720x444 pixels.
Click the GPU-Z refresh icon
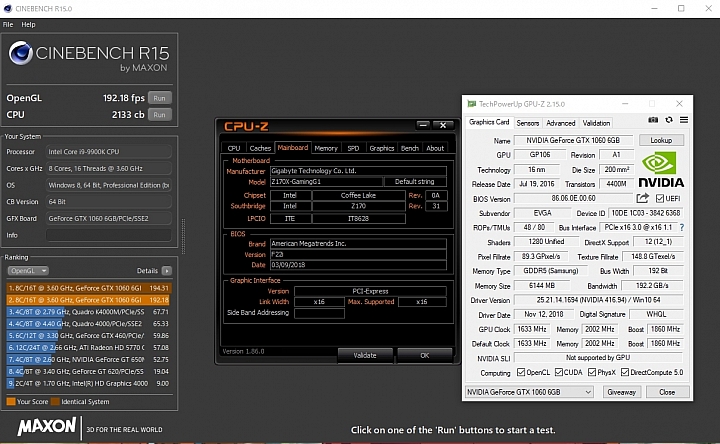pyautogui.click(x=669, y=120)
